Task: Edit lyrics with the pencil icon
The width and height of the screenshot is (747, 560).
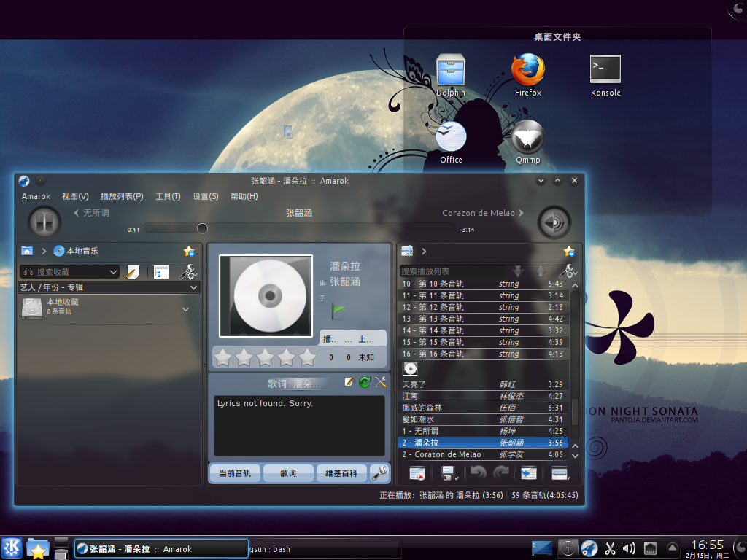Action: click(349, 382)
